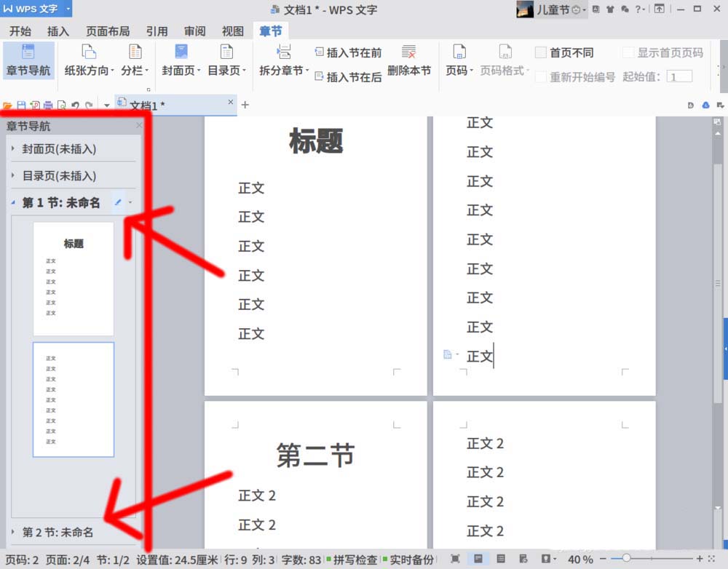728x569 pixels.
Task: Open the 审阅 ribbon tab
Action: (194, 31)
